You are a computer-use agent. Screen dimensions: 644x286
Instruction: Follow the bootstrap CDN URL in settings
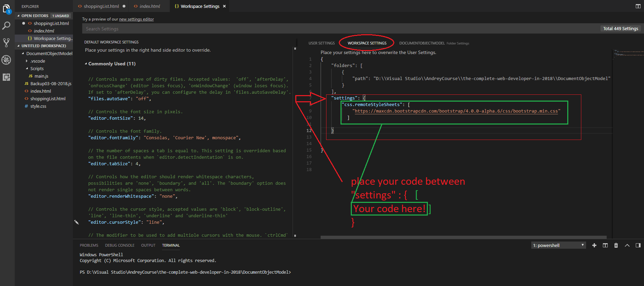click(456, 111)
